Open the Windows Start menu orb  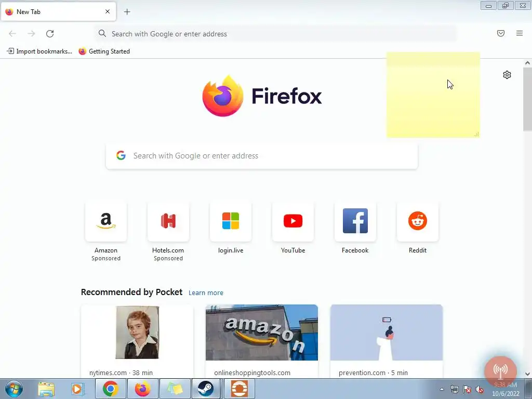tap(14, 389)
